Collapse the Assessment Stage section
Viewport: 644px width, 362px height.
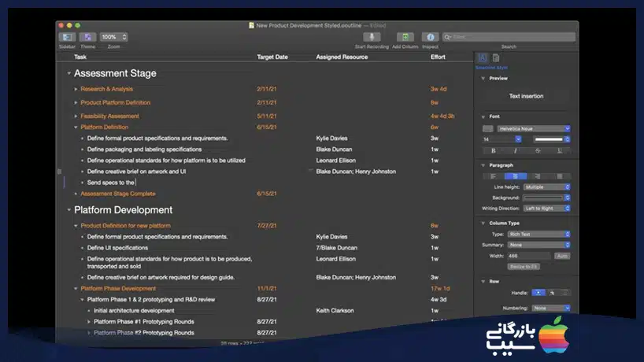[x=68, y=73]
